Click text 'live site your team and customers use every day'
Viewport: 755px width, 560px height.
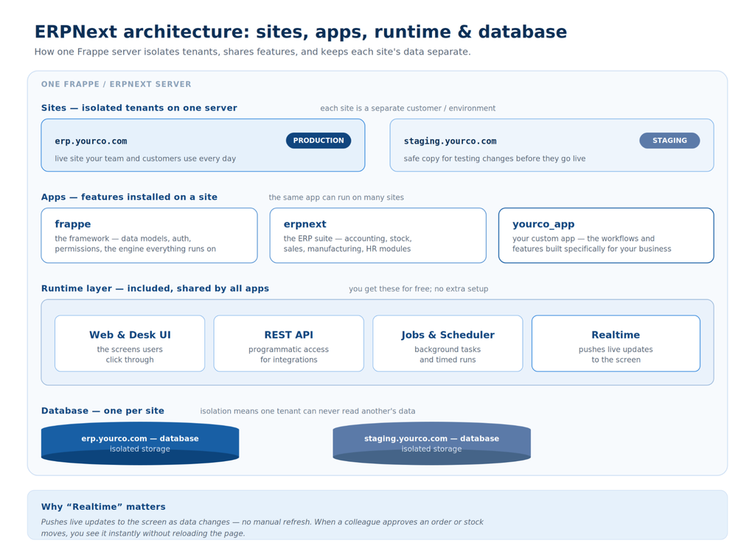(145, 158)
